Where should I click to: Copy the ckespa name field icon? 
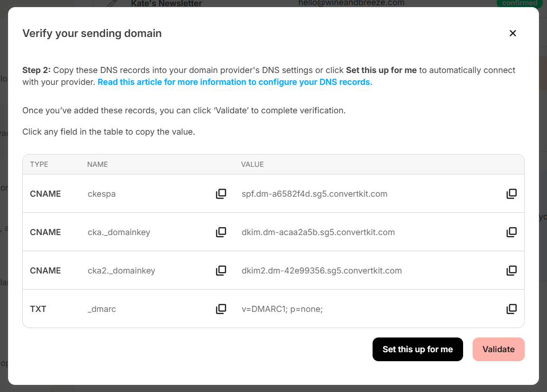coord(221,193)
